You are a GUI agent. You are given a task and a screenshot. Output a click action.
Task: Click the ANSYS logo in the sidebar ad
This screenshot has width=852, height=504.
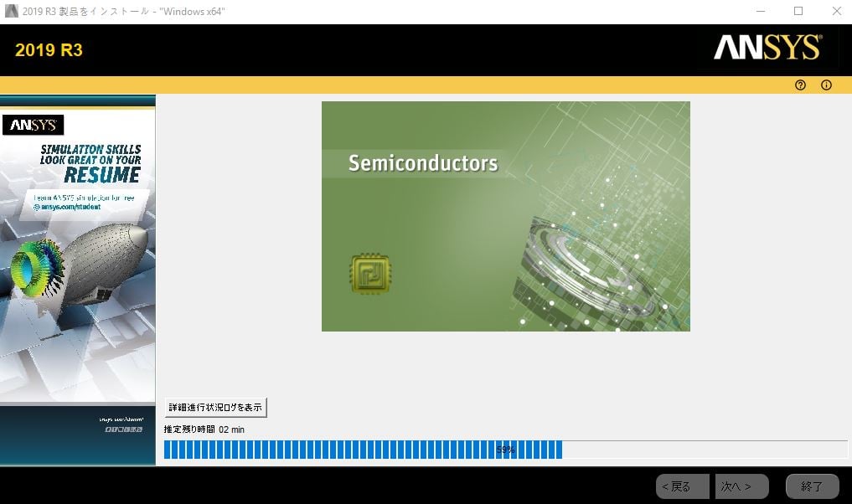click(x=34, y=125)
